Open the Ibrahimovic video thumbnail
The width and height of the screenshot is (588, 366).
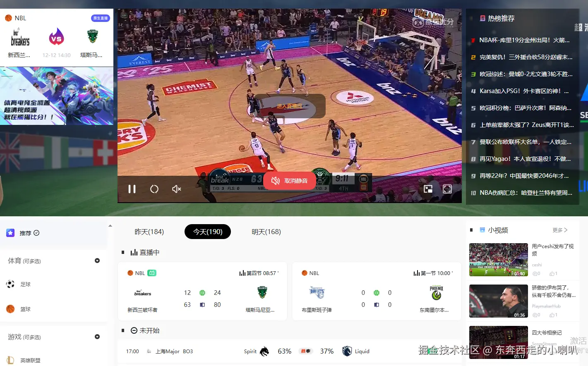tap(498, 301)
